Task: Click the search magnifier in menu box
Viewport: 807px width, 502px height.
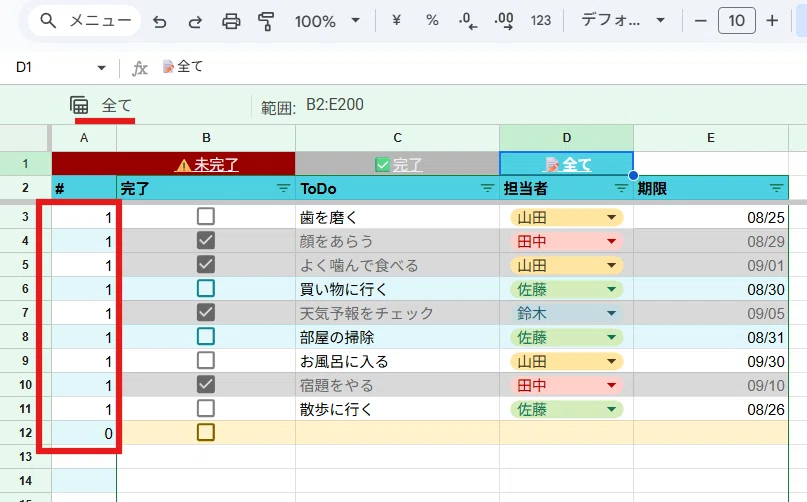Action: pyautogui.click(x=48, y=21)
